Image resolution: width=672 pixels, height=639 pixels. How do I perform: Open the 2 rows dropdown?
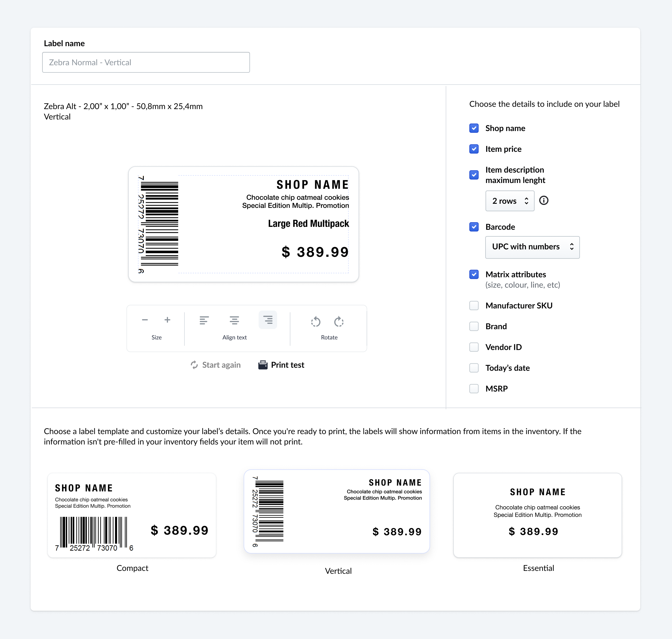(x=509, y=201)
